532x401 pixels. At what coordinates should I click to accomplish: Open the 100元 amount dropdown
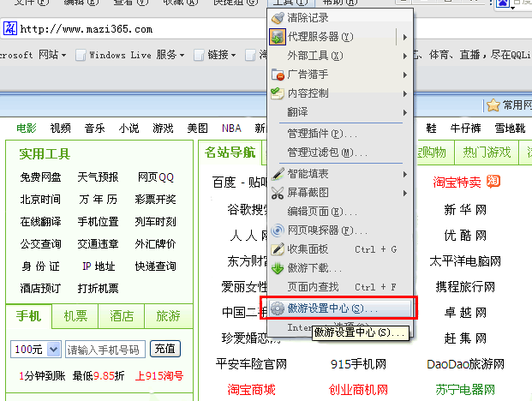54,349
